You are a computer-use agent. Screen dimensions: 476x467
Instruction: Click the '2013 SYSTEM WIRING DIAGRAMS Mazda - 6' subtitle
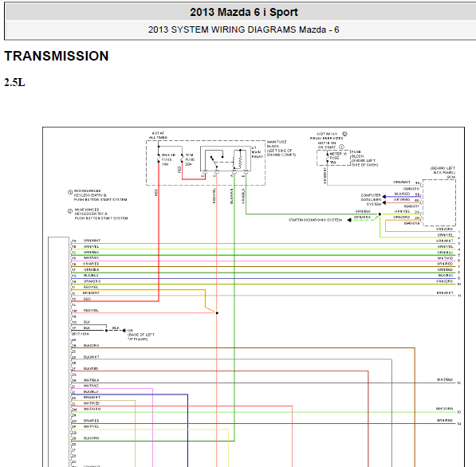pos(243,29)
